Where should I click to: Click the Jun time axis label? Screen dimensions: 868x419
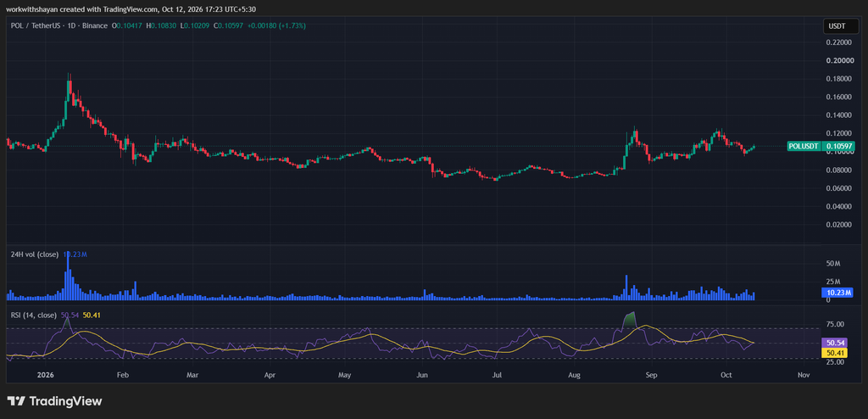click(422, 375)
